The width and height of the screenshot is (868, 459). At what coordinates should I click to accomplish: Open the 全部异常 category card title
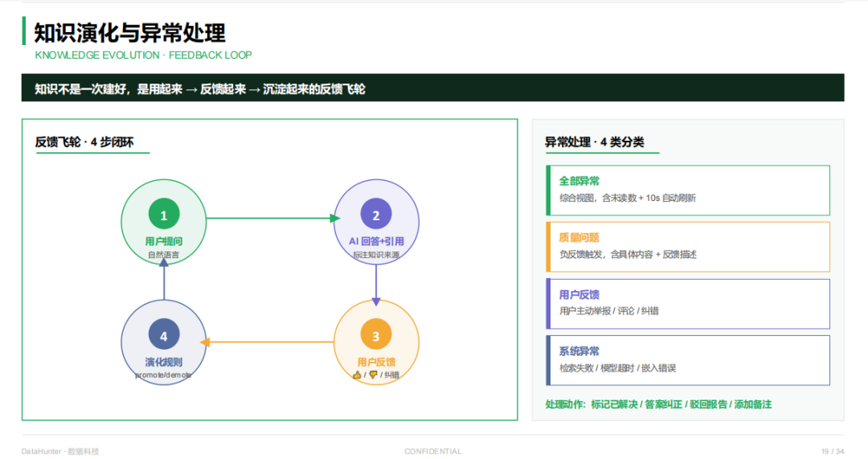(x=579, y=181)
